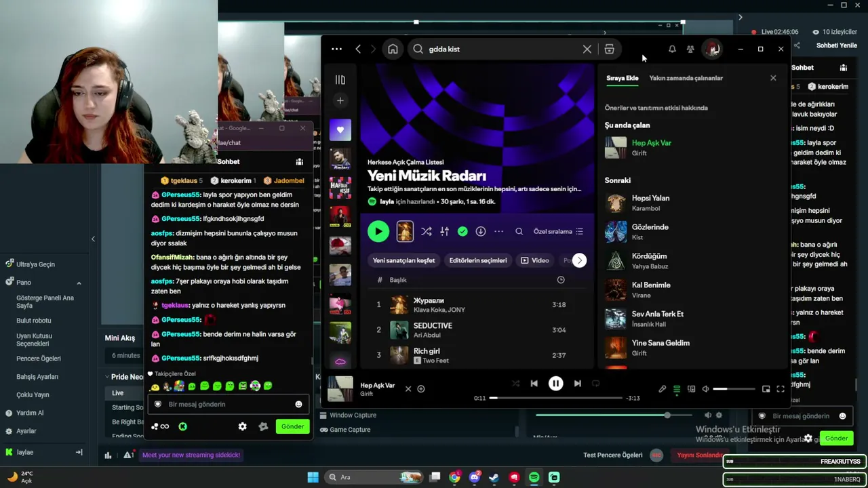Clear the Spotify search field
The image size is (868, 488).
587,49
